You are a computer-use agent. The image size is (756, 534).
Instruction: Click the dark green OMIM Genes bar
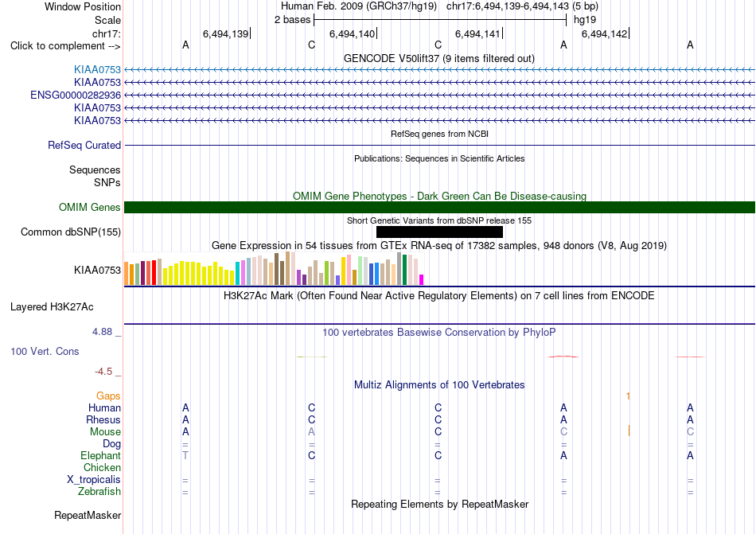pyautogui.click(x=439, y=207)
